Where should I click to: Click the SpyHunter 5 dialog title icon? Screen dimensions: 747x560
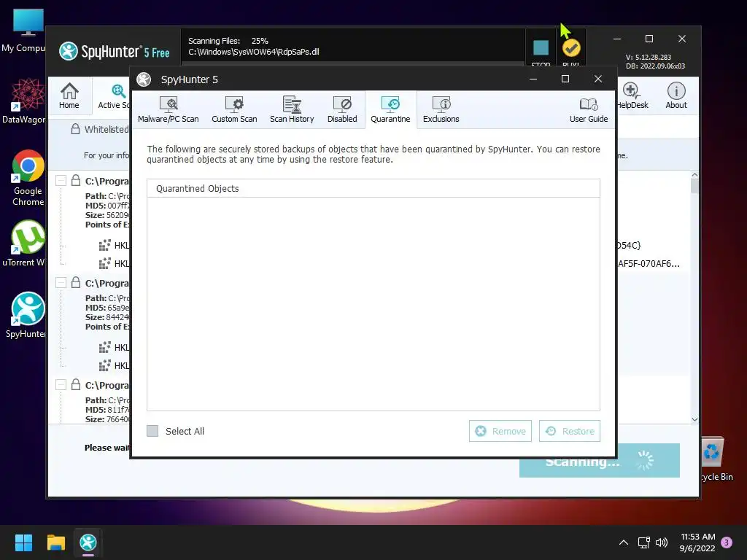click(x=144, y=79)
